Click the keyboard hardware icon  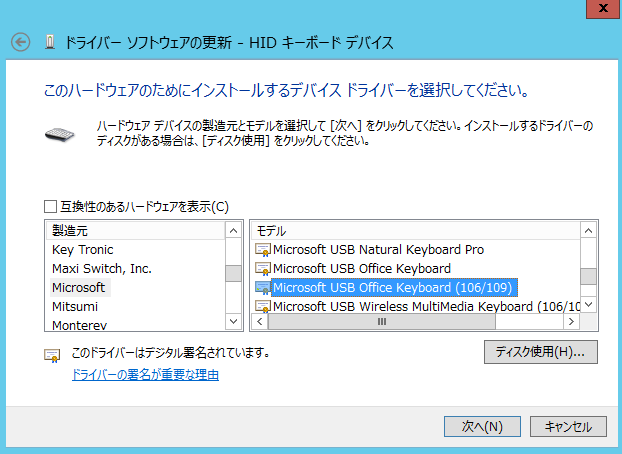(x=60, y=134)
